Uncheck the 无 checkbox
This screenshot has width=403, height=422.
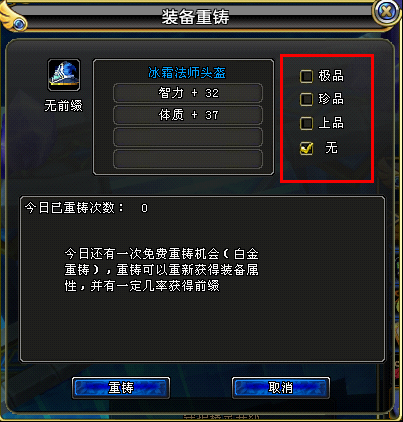(306, 148)
